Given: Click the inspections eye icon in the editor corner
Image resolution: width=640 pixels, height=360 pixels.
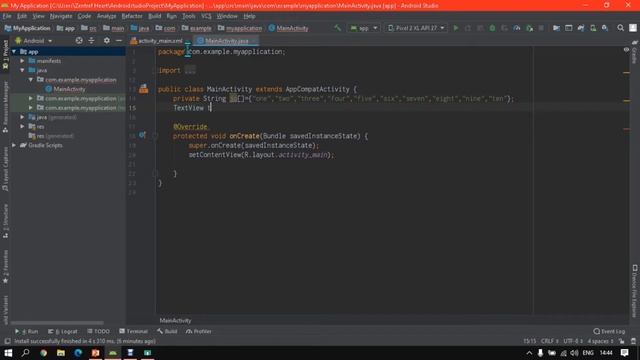Looking at the screenshot, I should 626,50.
